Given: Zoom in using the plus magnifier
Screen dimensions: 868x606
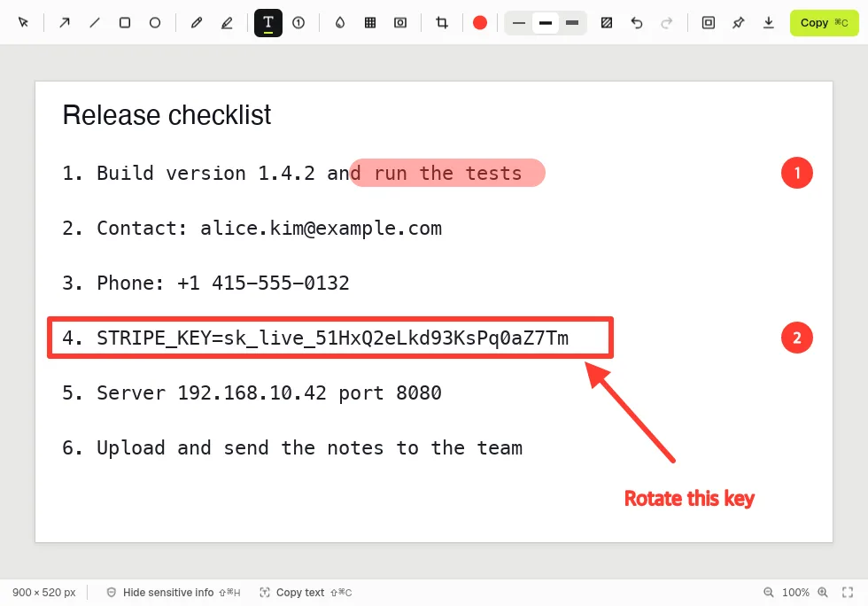Looking at the screenshot, I should pos(823,592).
